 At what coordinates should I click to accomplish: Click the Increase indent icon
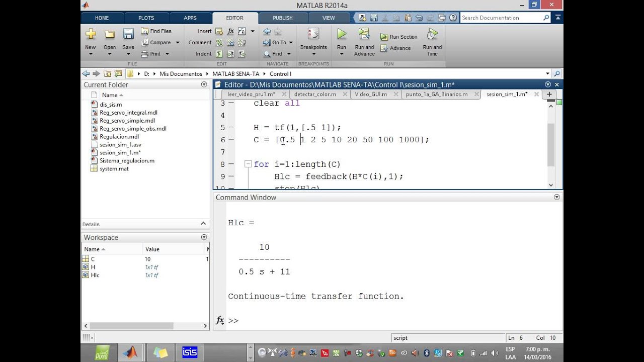[230, 54]
